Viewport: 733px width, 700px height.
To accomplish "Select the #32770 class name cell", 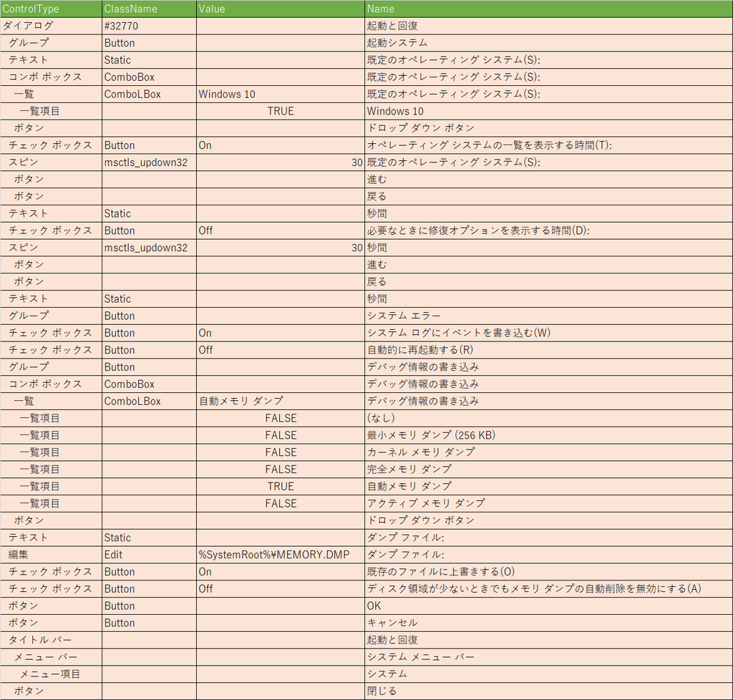I will pos(149,26).
